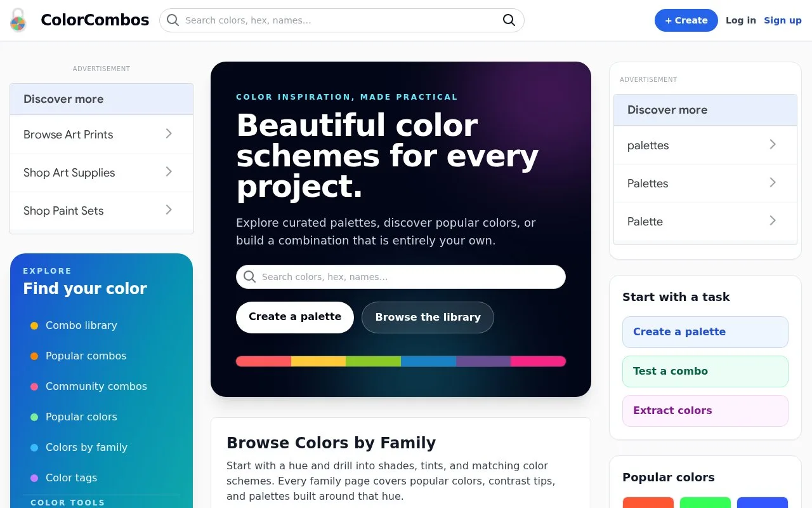The image size is (812, 508).
Task: Focus the header search colors field
Action: coord(341,20)
